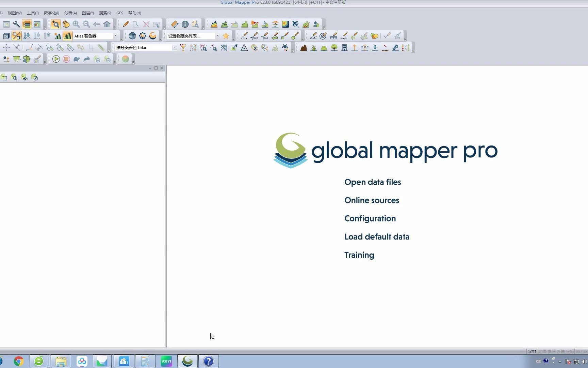The height and width of the screenshot is (368, 588).
Task: Click the brown ground classification icon
Action: coord(304,48)
